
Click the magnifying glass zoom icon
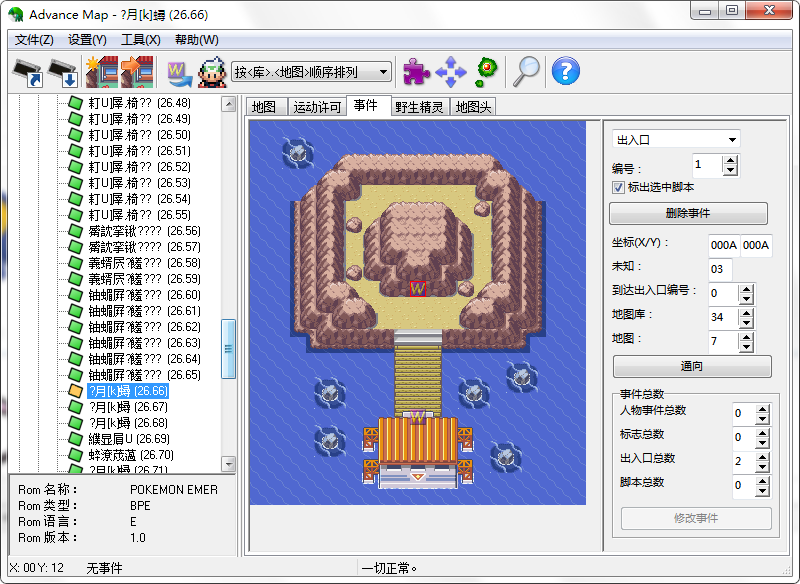526,72
